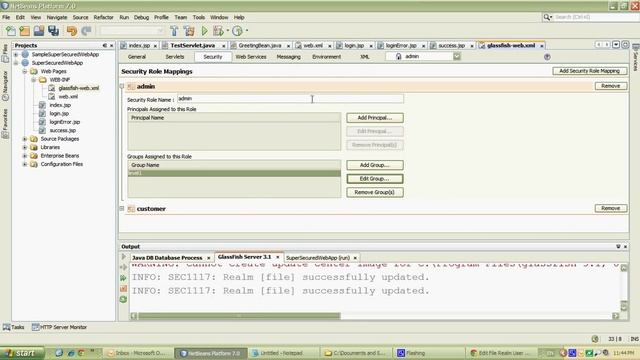Click the Remove Group(s) button
Viewport: 640px width, 360px height.
375,192
